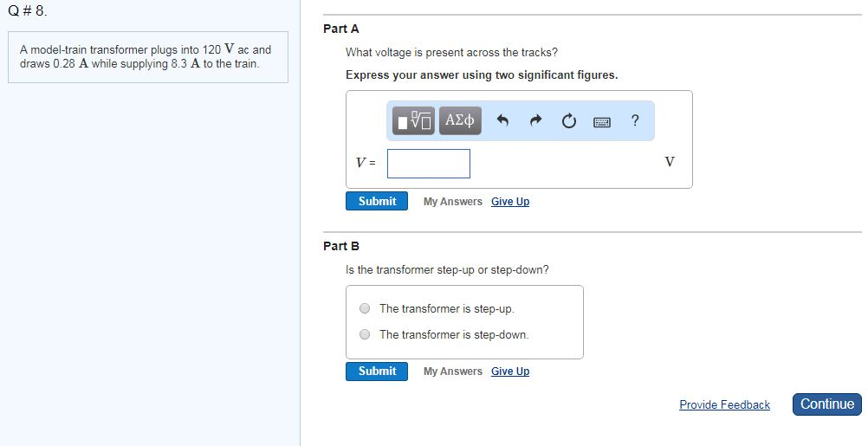Image resolution: width=868 pixels, height=446 pixels.
Task: Give Up on Part A
Action: click(510, 202)
